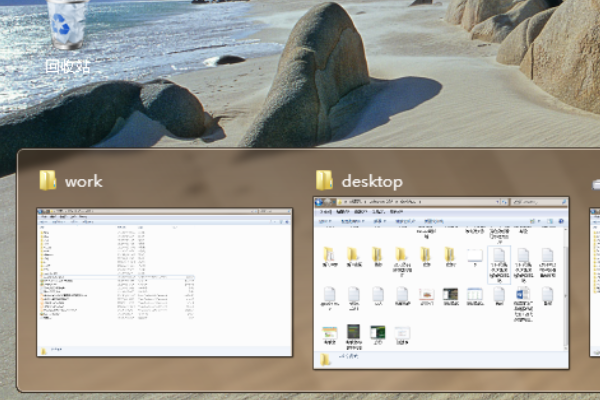This screenshot has height=400, width=600.
Task: Open the partially visible third preview at right
Action: 595,282
